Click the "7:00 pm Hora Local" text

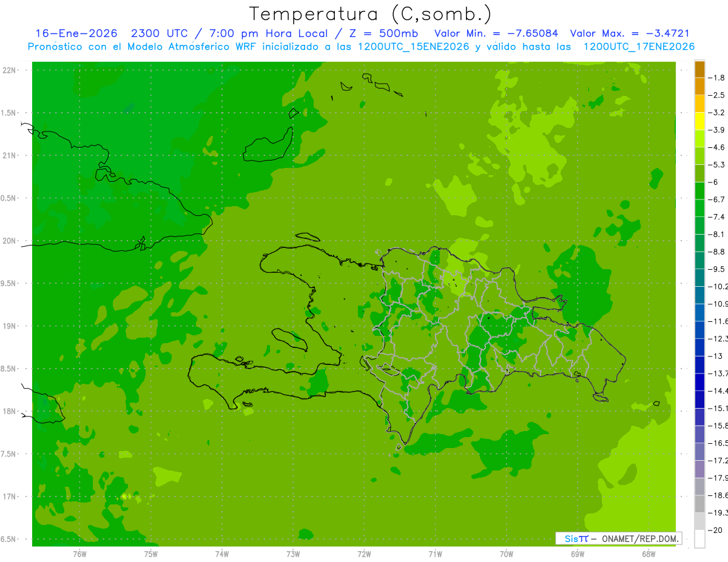click(x=269, y=33)
